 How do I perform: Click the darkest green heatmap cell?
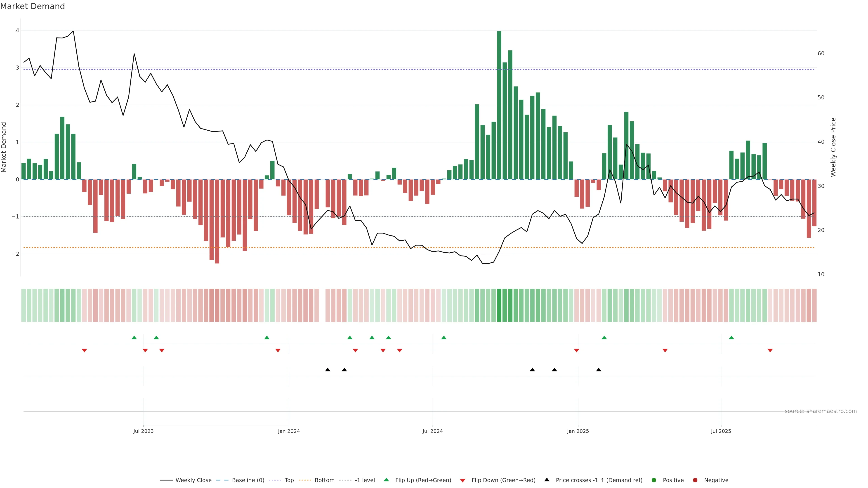pos(499,305)
